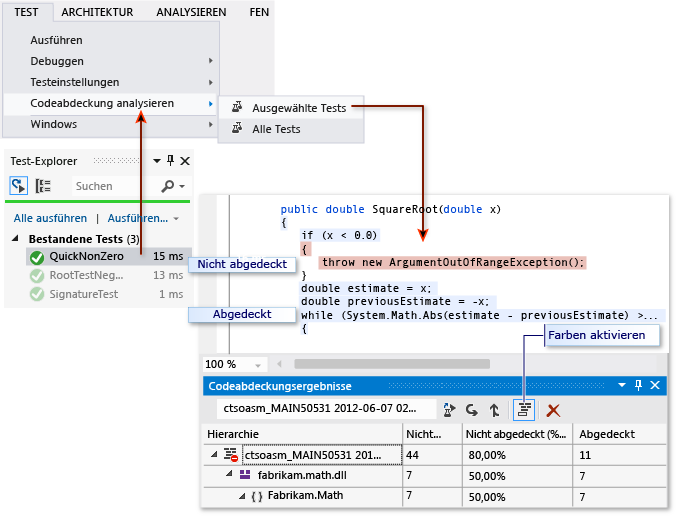Click the horizontal scrollbar in code editor
Image resolution: width=676 pixels, height=516 pixels.
coord(392,364)
